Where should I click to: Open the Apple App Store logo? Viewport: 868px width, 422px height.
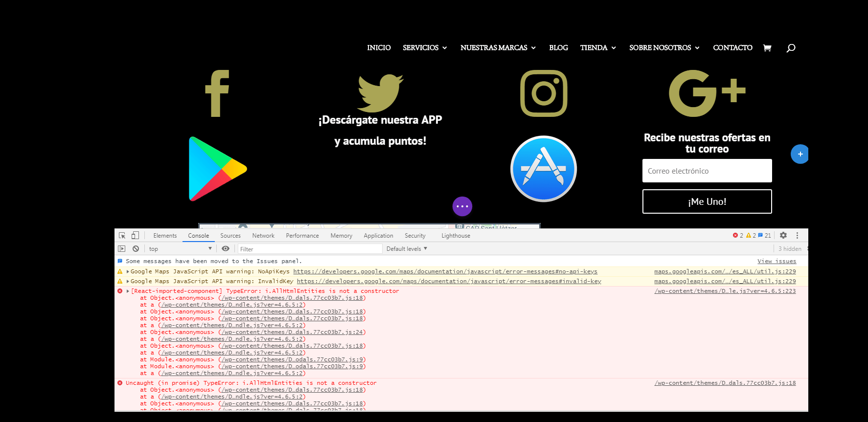coord(544,169)
